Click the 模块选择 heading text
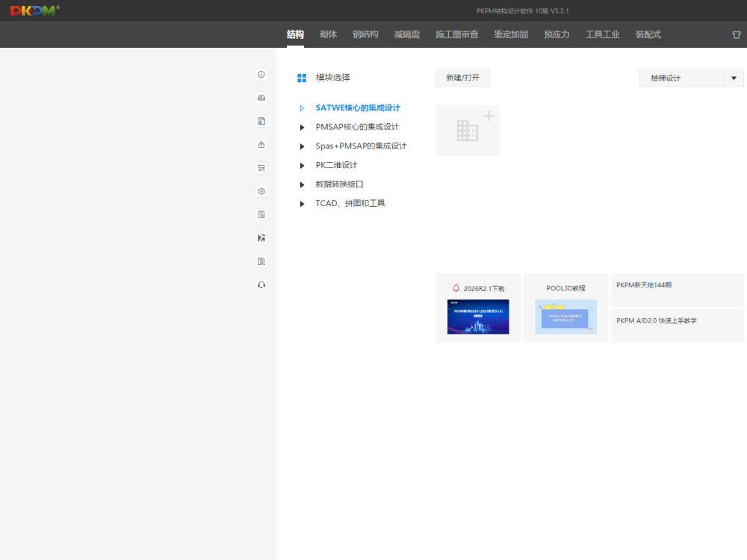The height and width of the screenshot is (560, 747). [x=333, y=77]
